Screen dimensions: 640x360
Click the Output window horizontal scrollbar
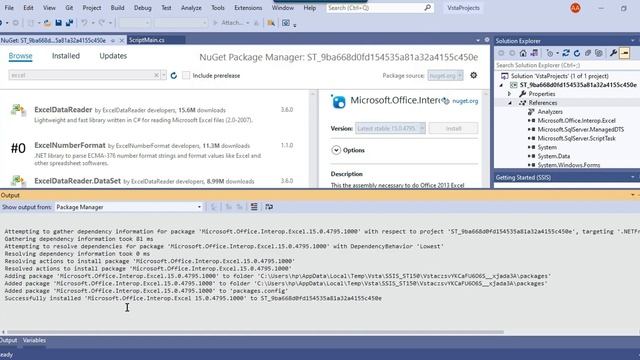point(256,332)
